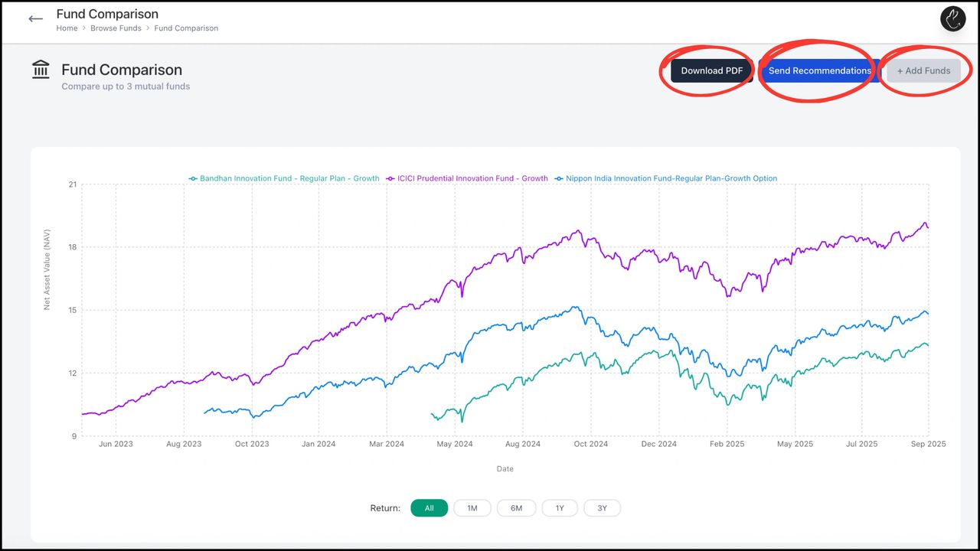This screenshot has height=551, width=980.
Task: Navigate to Browse Funds via breadcrumb
Action: (116, 28)
